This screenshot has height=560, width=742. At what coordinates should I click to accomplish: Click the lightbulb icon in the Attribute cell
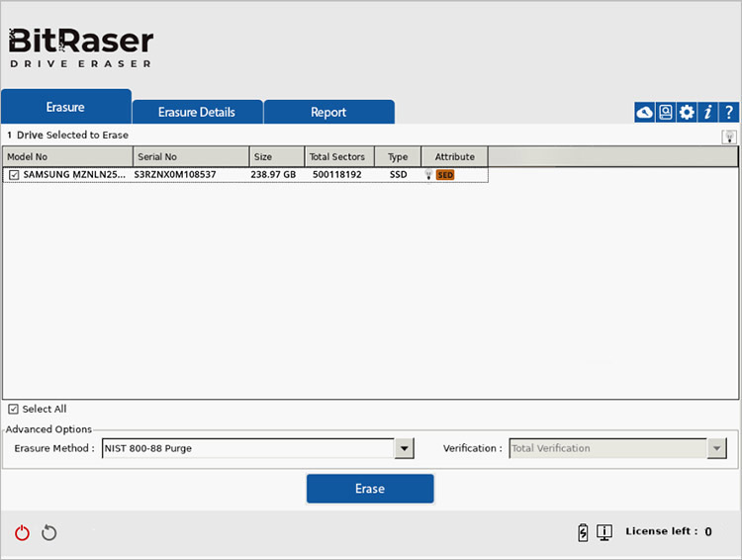428,175
